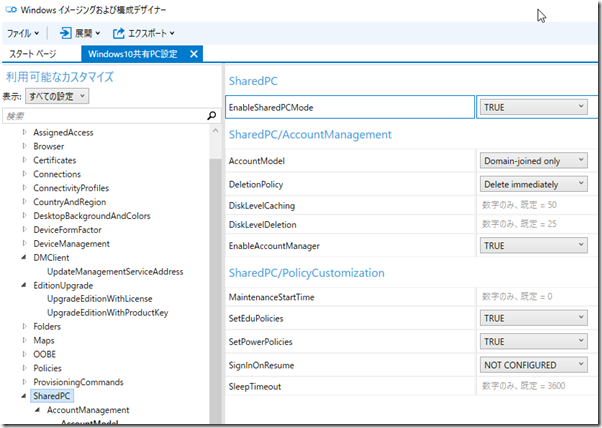Click the tree scrollbar up arrow

(215, 131)
